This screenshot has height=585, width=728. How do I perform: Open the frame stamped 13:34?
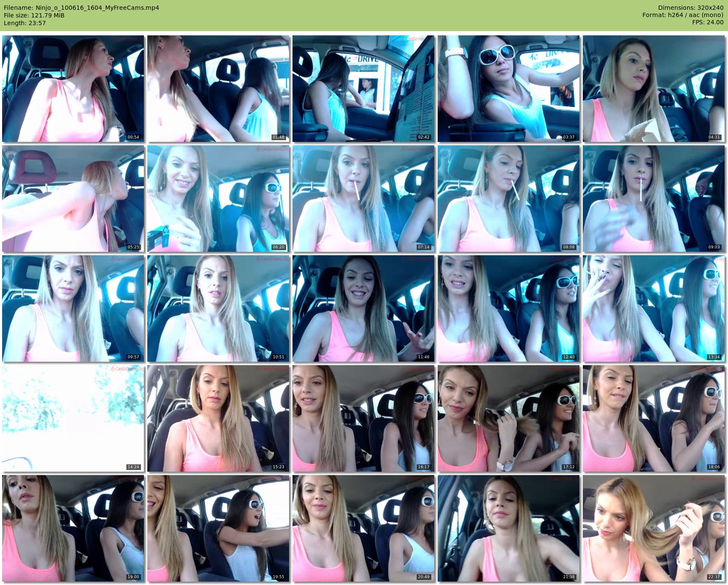pyautogui.click(x=653, y=308)
